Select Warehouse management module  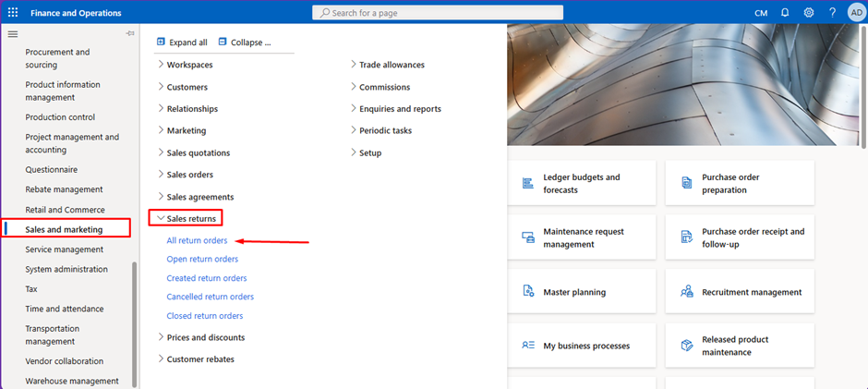(72, 381)
